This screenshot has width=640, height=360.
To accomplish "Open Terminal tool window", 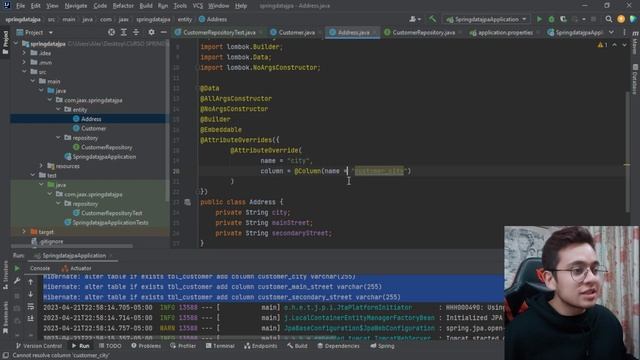I will tap(220, 346).
